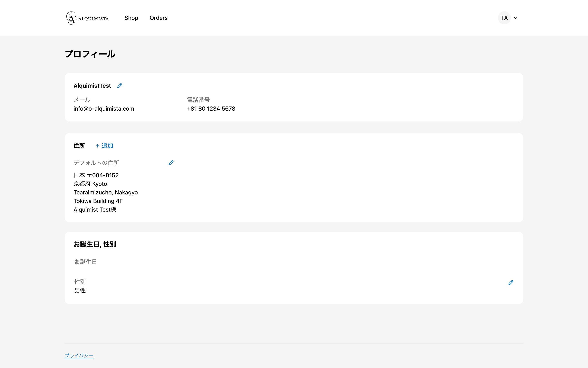Open the Shop page

tap(131, 18)
